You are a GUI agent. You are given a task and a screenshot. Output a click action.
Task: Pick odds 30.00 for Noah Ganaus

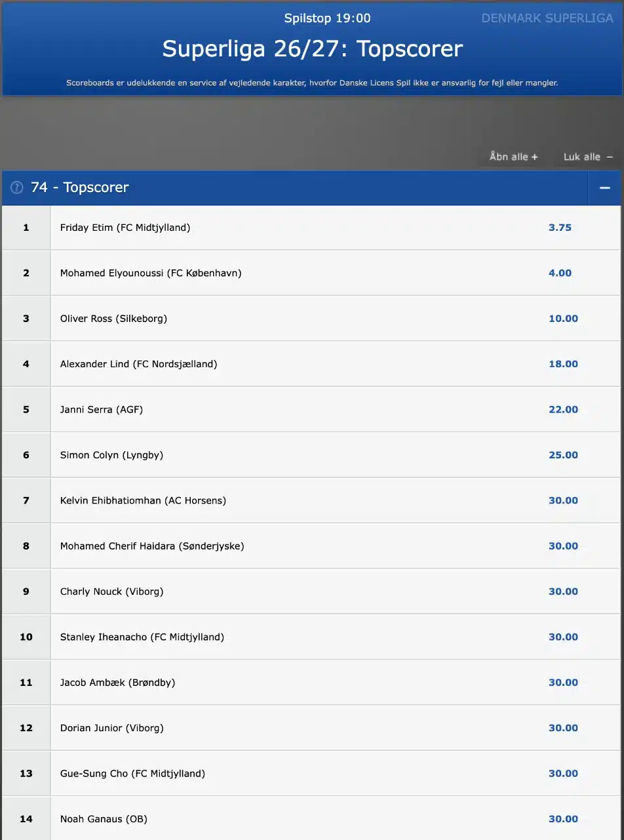pos(563,819)
